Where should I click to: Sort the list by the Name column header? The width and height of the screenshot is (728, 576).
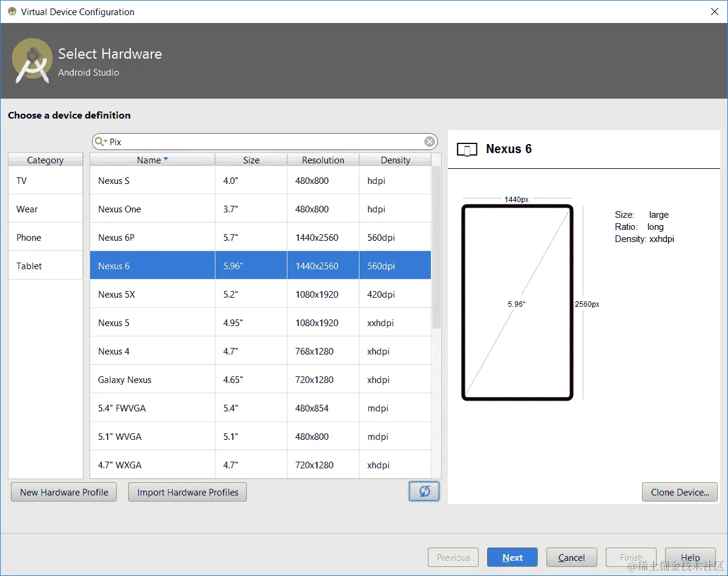click(x=152, y=160)
